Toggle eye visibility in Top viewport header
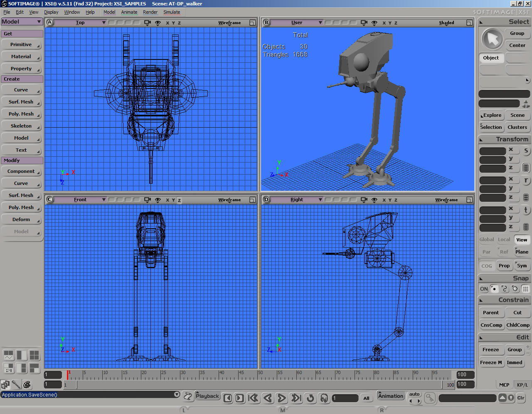Screen dimensions: 532x414 tap(158, 23)
